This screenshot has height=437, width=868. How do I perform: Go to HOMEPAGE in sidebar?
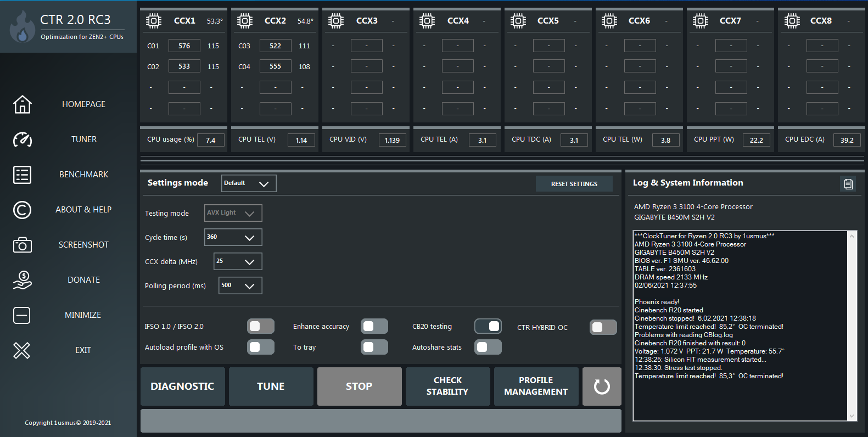[83, 104]
